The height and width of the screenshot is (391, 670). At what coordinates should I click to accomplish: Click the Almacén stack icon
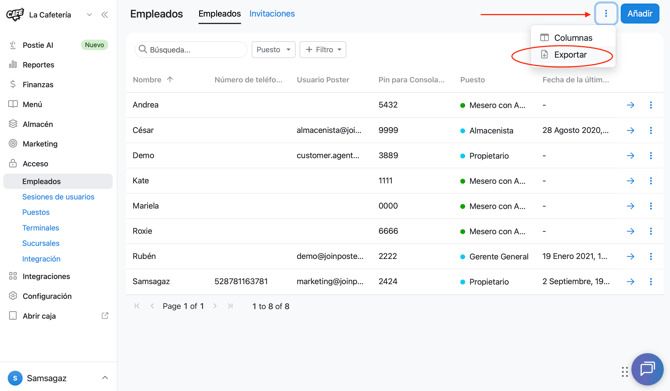point(13,124)
